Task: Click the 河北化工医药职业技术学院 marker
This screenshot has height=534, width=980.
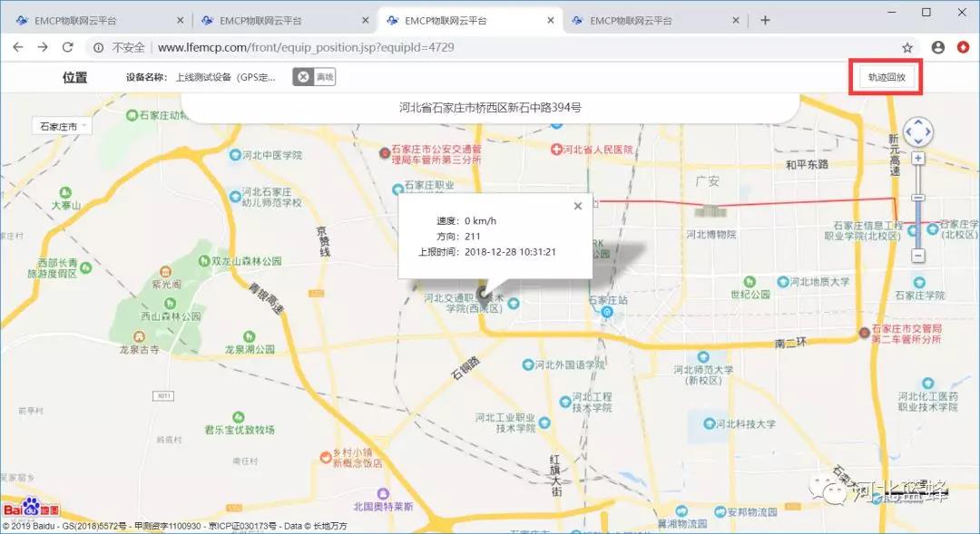Action: coord(927,384)
